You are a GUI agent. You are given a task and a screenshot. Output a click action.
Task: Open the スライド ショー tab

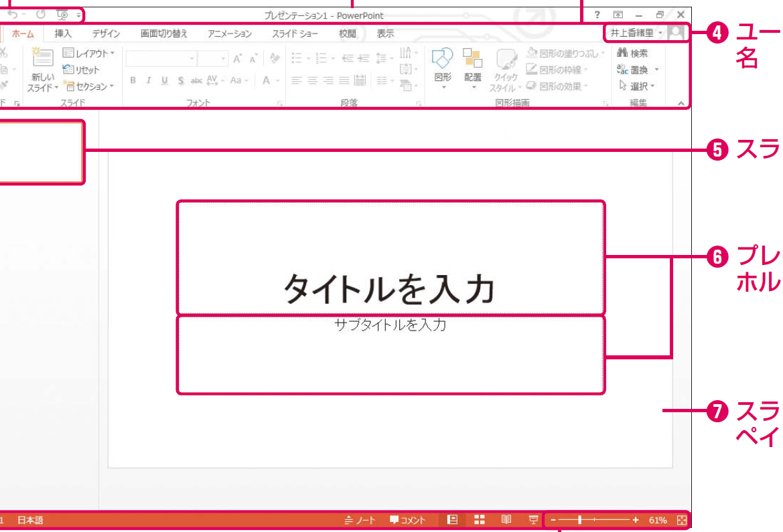[x=295, y=34]
